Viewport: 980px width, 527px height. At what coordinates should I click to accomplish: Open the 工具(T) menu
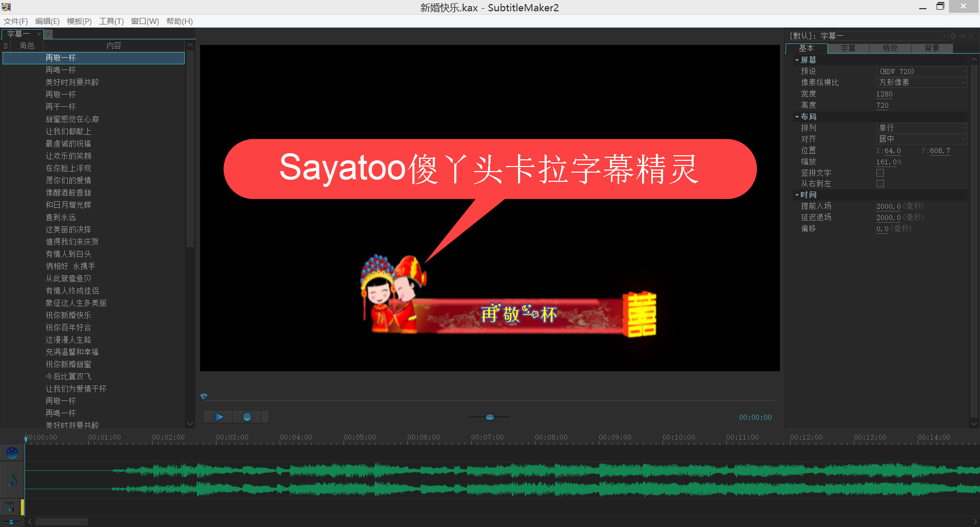pos(111,21)
